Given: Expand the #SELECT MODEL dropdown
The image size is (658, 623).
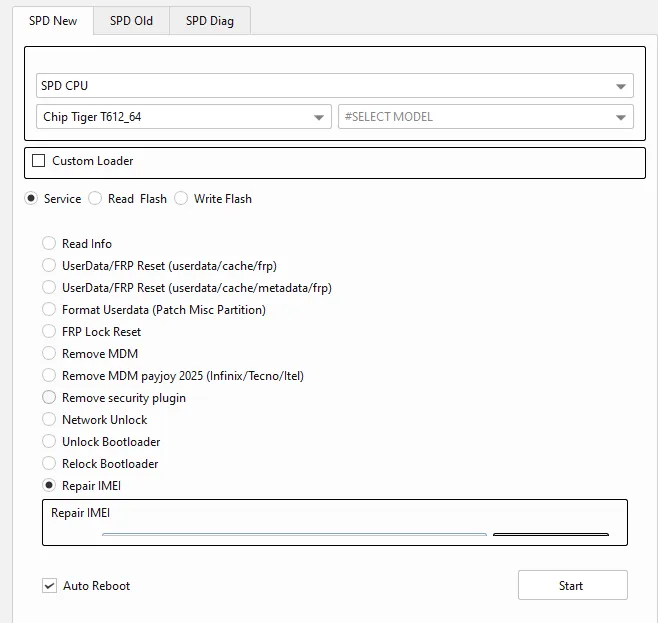Looking at the screenshot, I should pos(485,117).
